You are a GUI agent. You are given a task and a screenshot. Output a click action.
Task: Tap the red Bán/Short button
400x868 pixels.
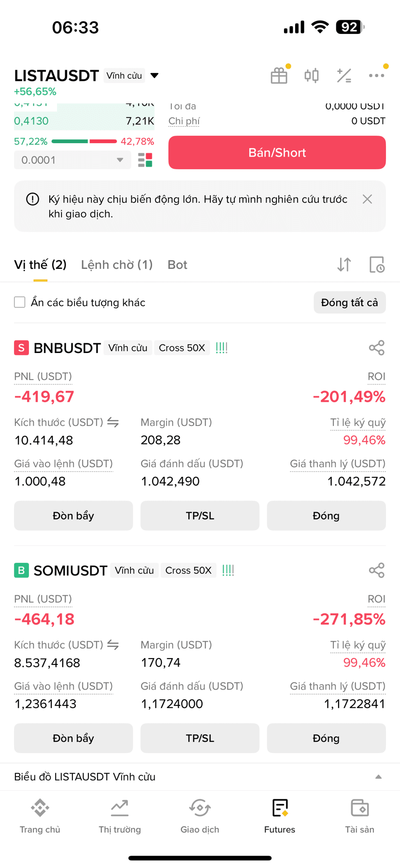point(277,153)
